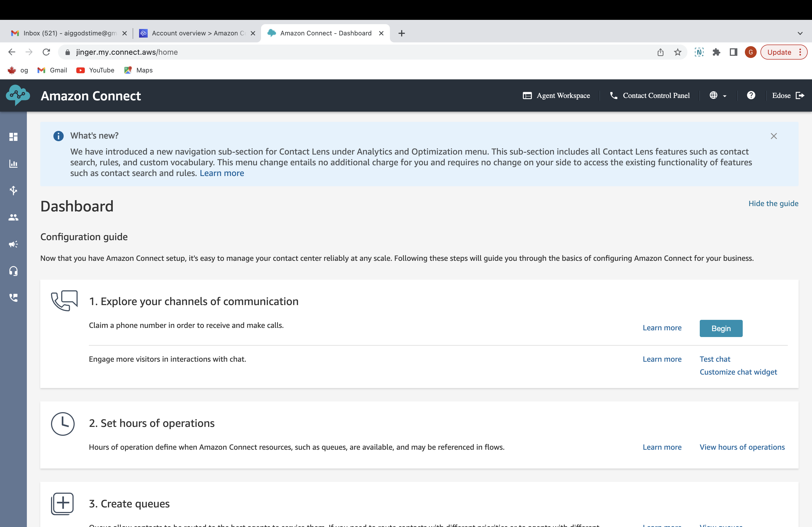The height and width of the screenshot is (527, 812).
Task: Open the Dashboard grid icon in the sidebar
Action: [13, 137]
